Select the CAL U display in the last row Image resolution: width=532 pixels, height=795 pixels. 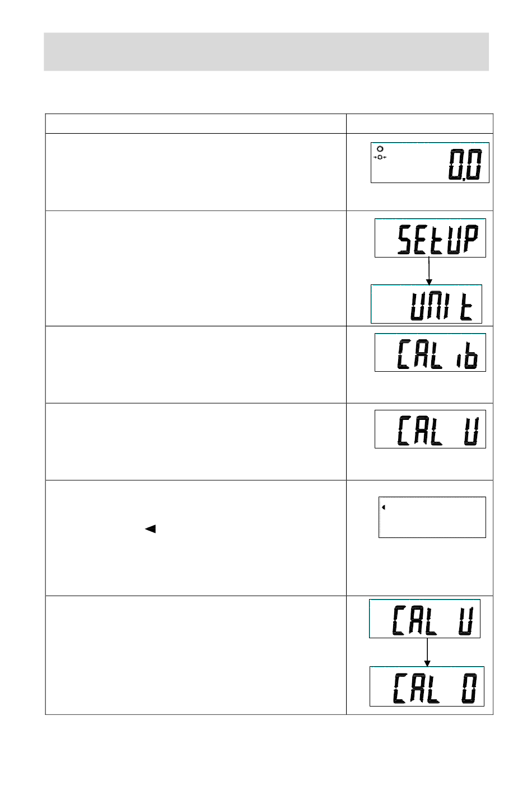[424, 619]
